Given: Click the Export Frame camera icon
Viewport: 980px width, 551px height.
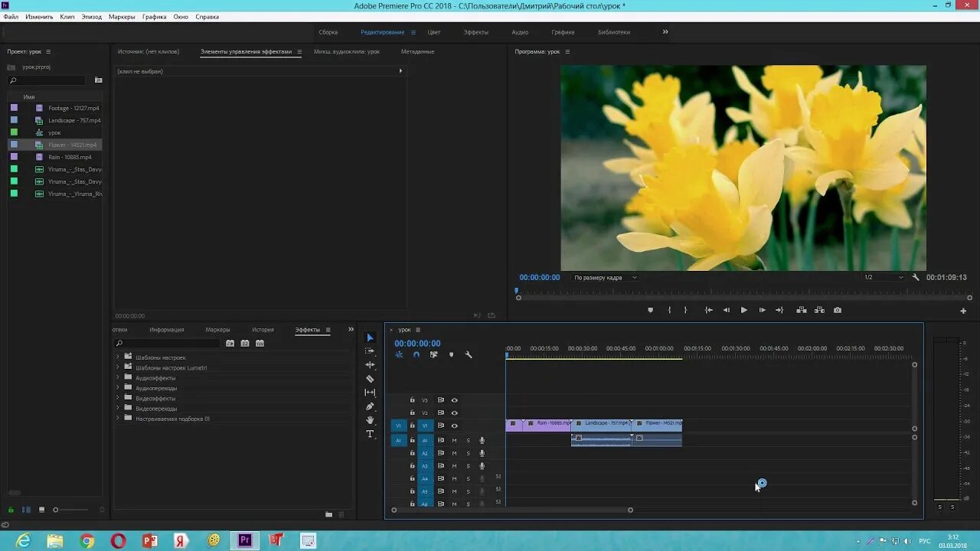Looking at the screenshot, I should click(x=838, y=310).
